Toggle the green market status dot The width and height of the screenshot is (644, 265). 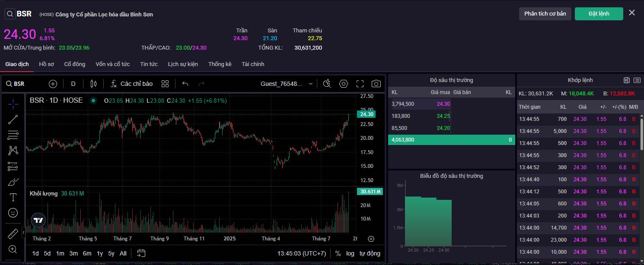pos(93,101)
